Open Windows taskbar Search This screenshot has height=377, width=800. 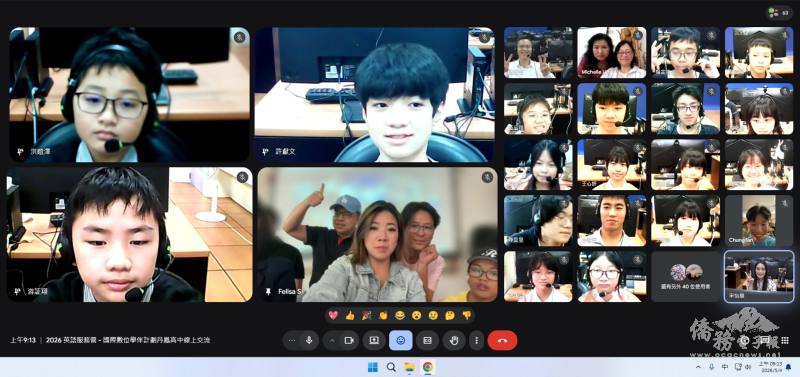(391, 367)
